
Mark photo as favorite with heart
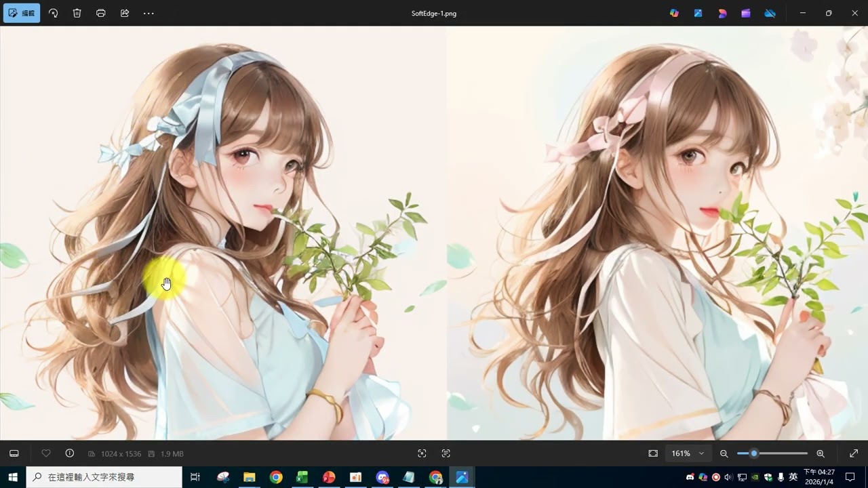(x=46, y=453)
